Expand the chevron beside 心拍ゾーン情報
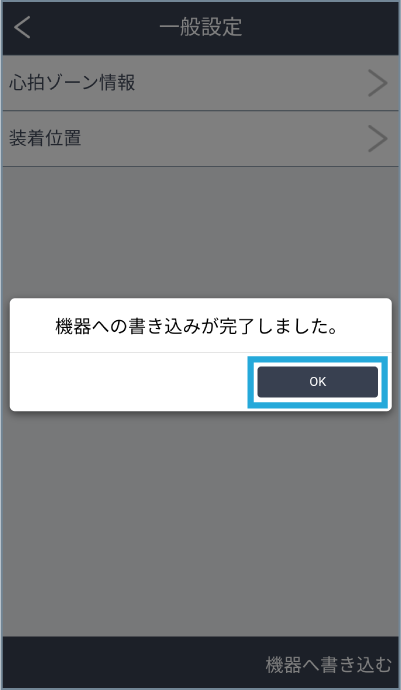Image resolution: width=401 pixels, height=690 pixels. click(x=377, y=83)
